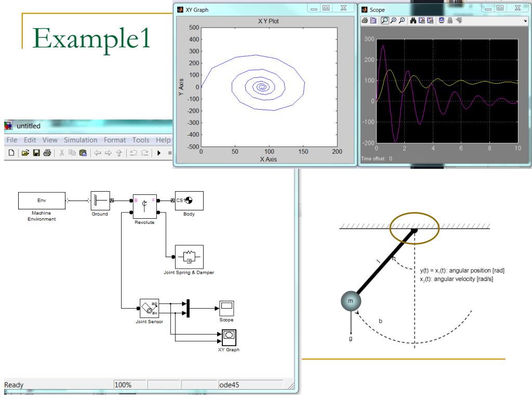
Task: Open Scope parameters icon
Action: 373,20
